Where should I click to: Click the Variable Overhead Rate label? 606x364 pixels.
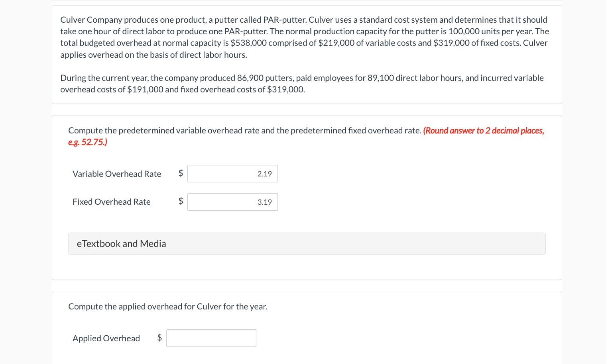coord(117,174)
